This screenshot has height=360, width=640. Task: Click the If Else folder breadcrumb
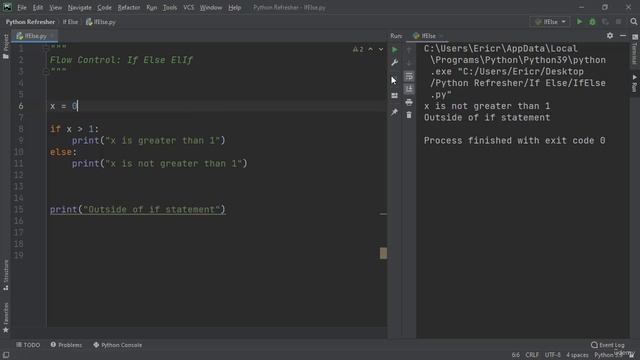click(70, 22)
